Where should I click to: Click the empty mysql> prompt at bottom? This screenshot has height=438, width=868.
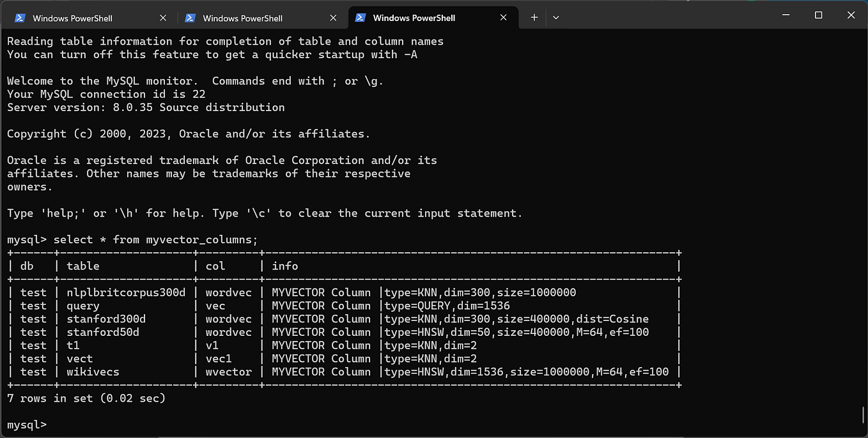(x=27, y=425)
